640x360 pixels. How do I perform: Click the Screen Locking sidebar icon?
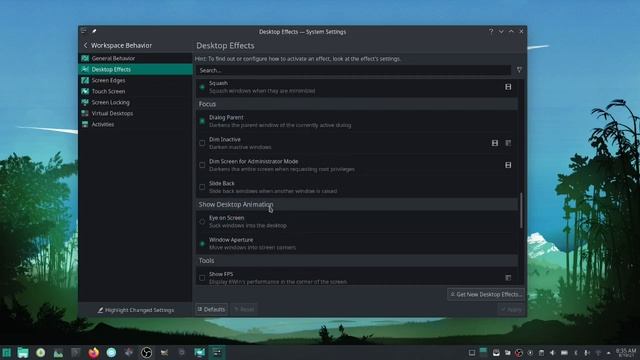pos(85,102)
